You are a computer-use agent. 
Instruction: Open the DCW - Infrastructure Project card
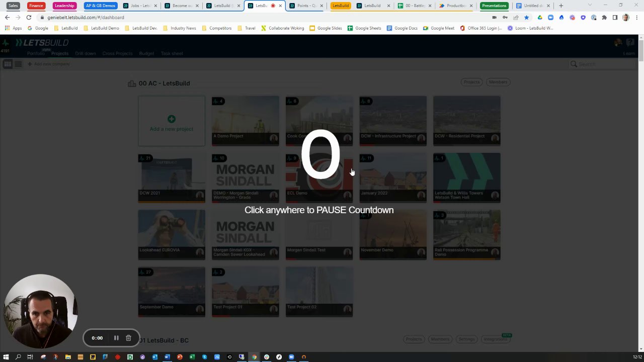pos(393,121)
